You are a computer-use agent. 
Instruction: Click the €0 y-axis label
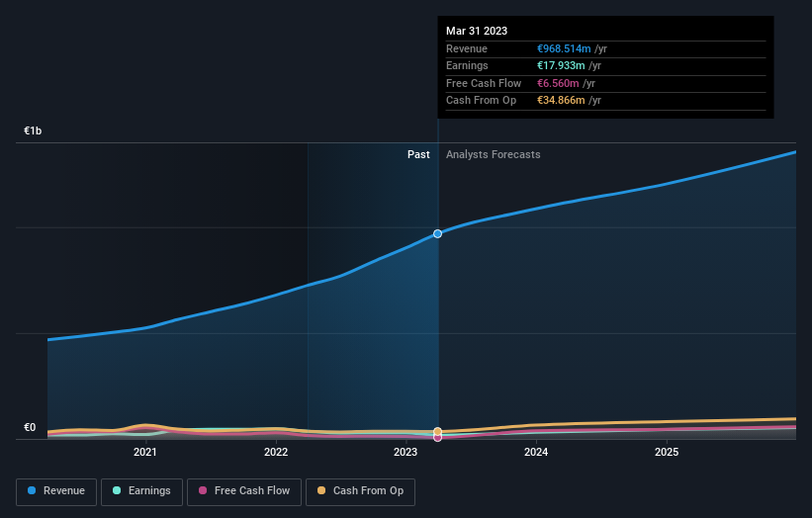click(30, 427)
